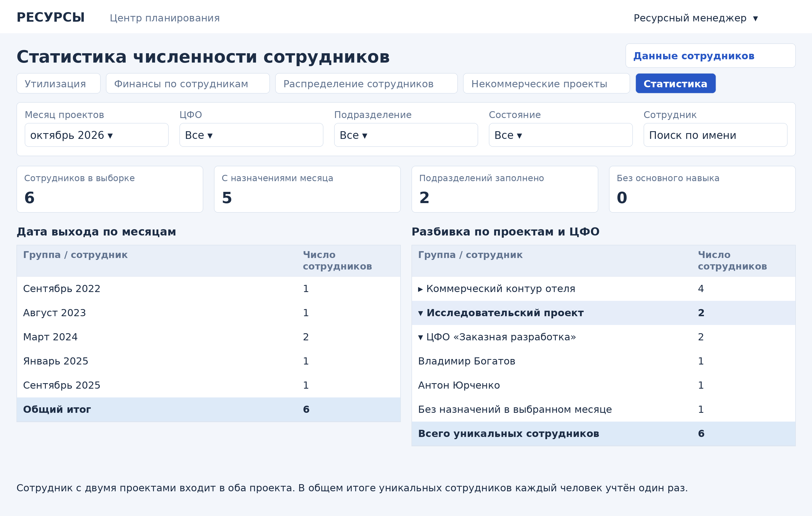This screenshot has height=516, width=812.
Task: Click Без назначений в выбранном месяце row
Action: 603,409
